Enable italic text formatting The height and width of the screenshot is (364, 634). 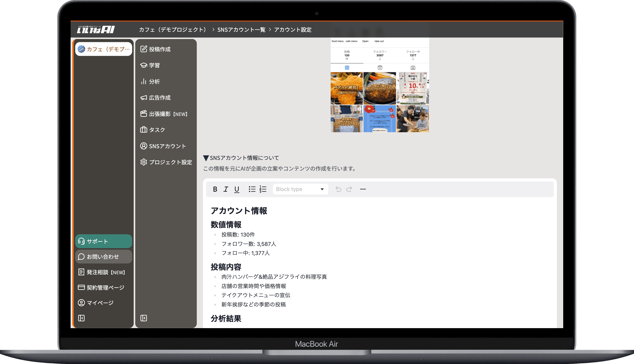point(226,189)
